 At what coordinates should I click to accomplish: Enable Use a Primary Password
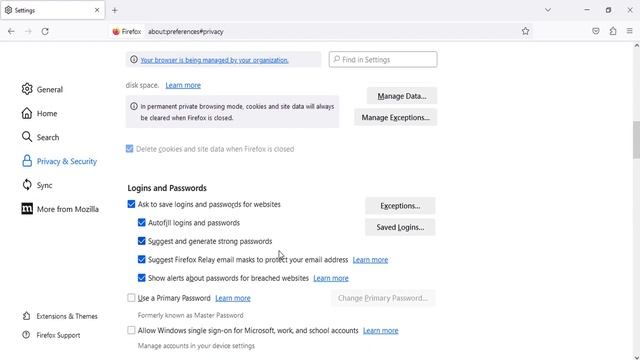click(x=131, y=298)
